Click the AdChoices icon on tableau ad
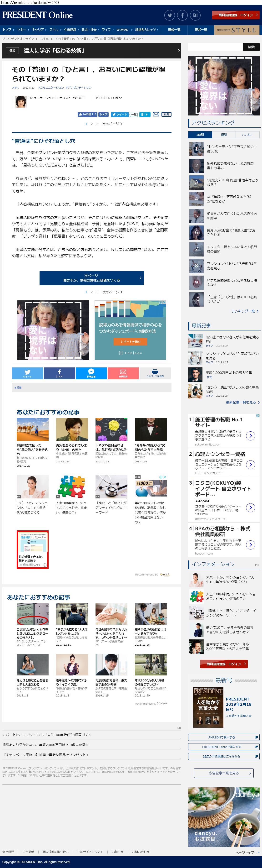 coord(161,302)
